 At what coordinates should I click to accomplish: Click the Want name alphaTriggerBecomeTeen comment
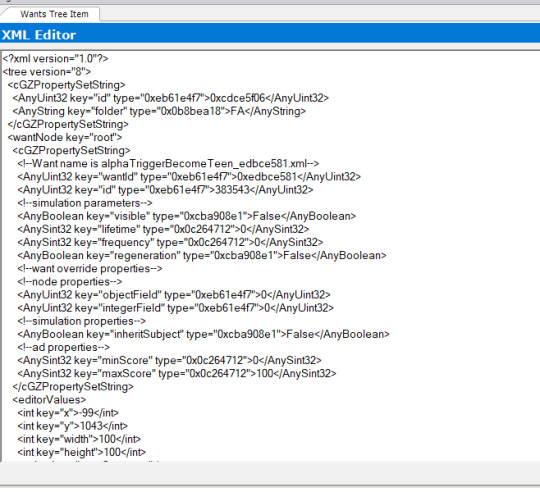point(168,164)
